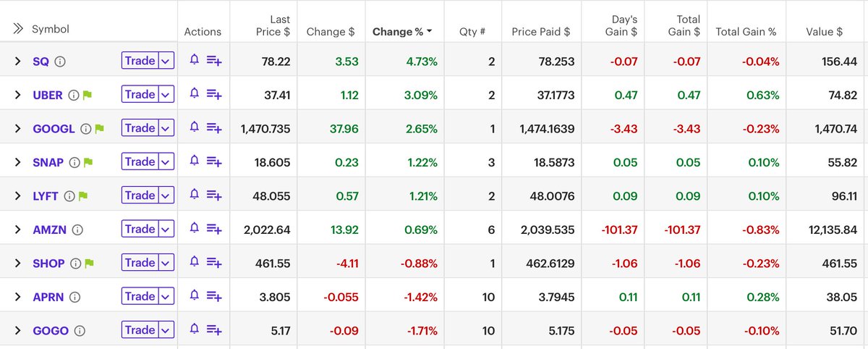Expand the SQ position row
Screen dimensions: 868x349
(x=18, y=62)
